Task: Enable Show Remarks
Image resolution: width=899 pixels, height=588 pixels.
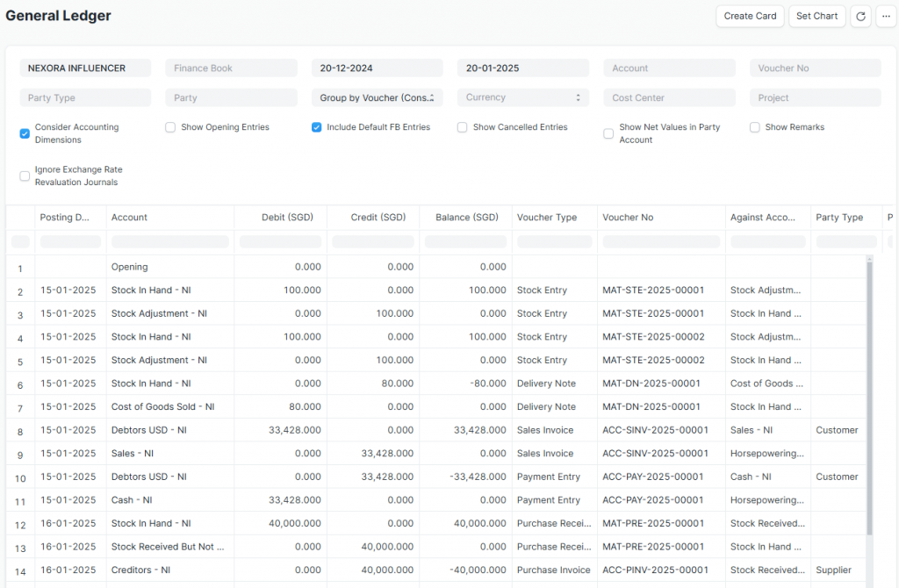Action: (x=754, y=127)
